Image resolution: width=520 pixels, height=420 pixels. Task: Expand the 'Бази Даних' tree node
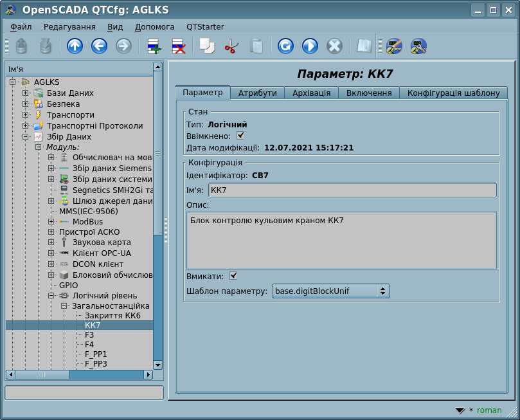[x=26, y=93]
